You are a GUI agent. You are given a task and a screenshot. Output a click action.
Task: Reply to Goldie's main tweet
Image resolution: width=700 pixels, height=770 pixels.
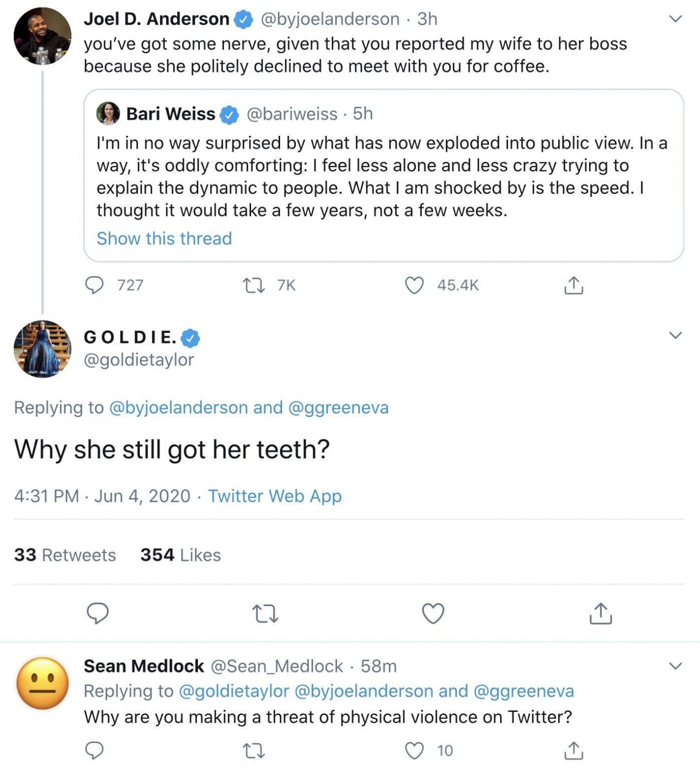98,613
